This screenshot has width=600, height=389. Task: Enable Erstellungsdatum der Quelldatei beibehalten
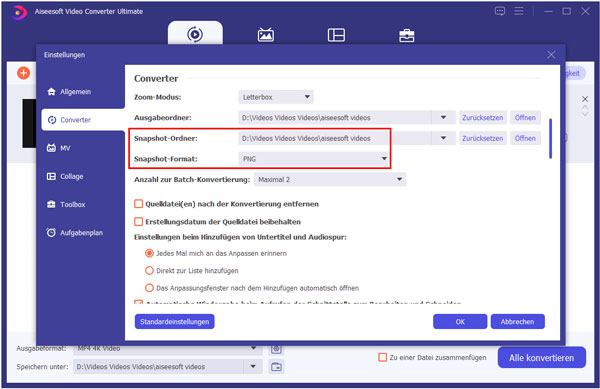pos(139,221)
